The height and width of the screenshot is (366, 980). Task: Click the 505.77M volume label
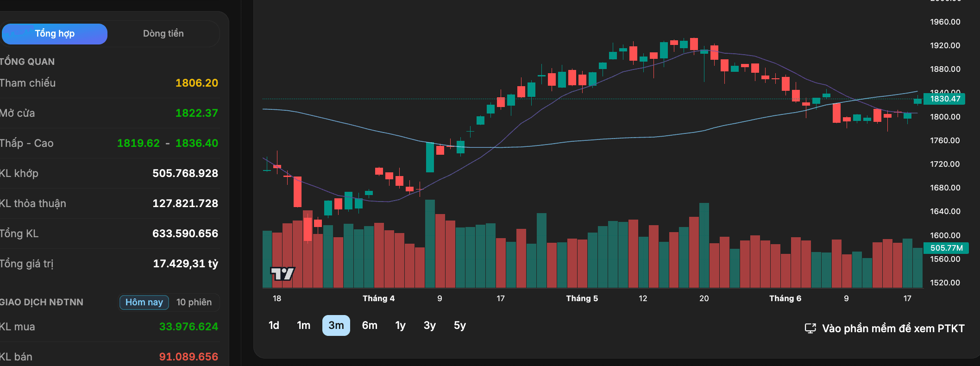click(x=946, y=248)
